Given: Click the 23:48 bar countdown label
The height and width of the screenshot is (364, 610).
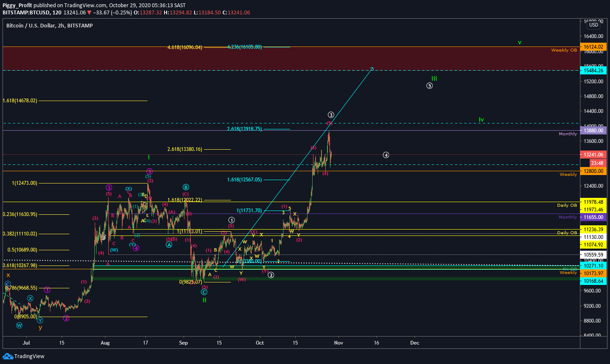Looking at the screenshot, I should click(x=597, y=163).
